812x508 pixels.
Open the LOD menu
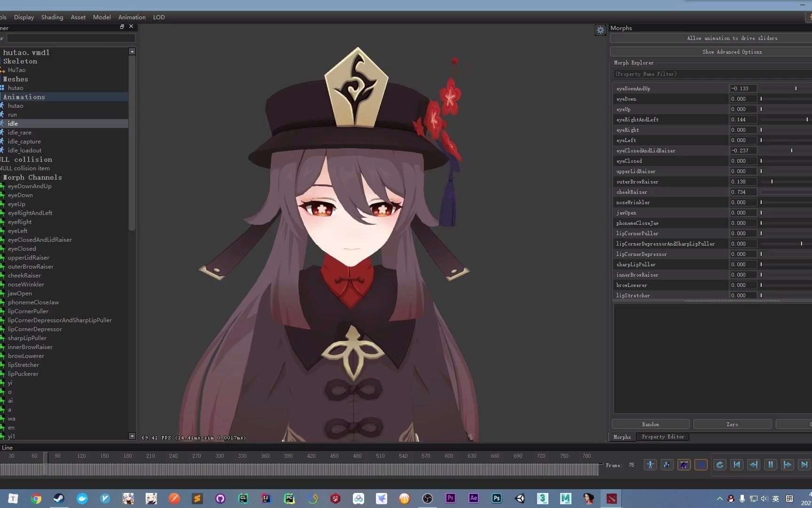click(159, 17)
